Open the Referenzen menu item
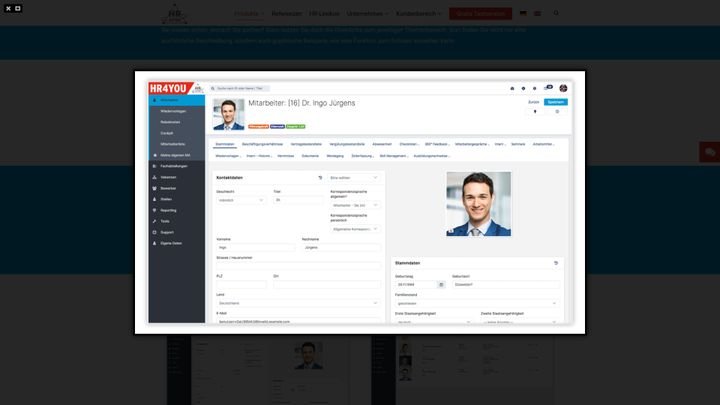Screen dimensions: 720x405 click(287, 14)
